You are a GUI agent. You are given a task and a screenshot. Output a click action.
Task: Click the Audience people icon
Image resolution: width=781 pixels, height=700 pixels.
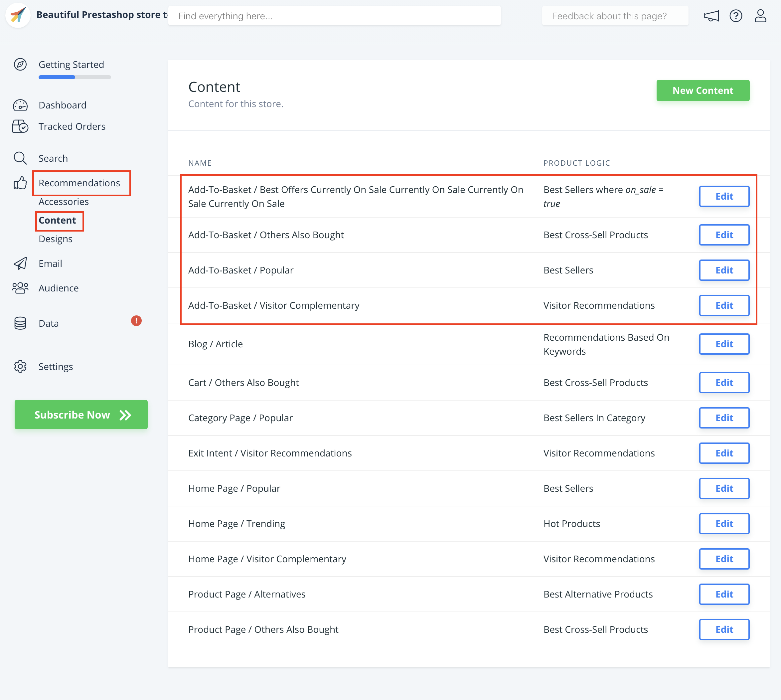tap(20, 288)
